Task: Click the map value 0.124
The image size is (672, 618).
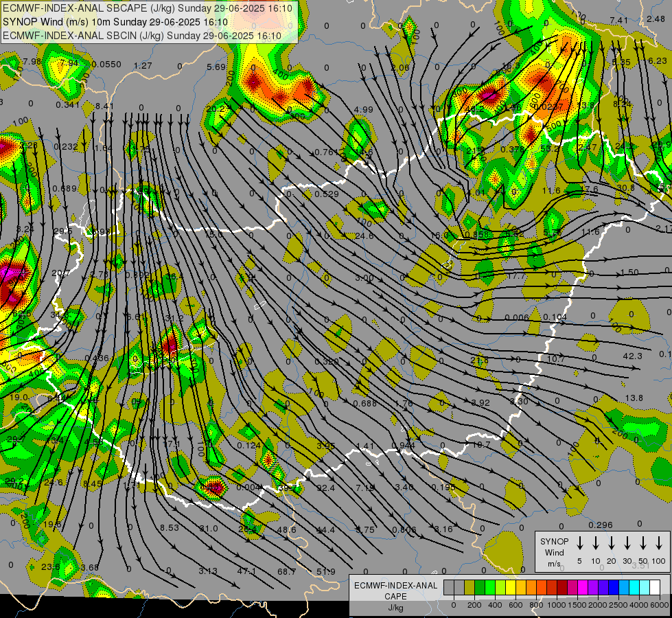Action: click(x=249, y=446)
